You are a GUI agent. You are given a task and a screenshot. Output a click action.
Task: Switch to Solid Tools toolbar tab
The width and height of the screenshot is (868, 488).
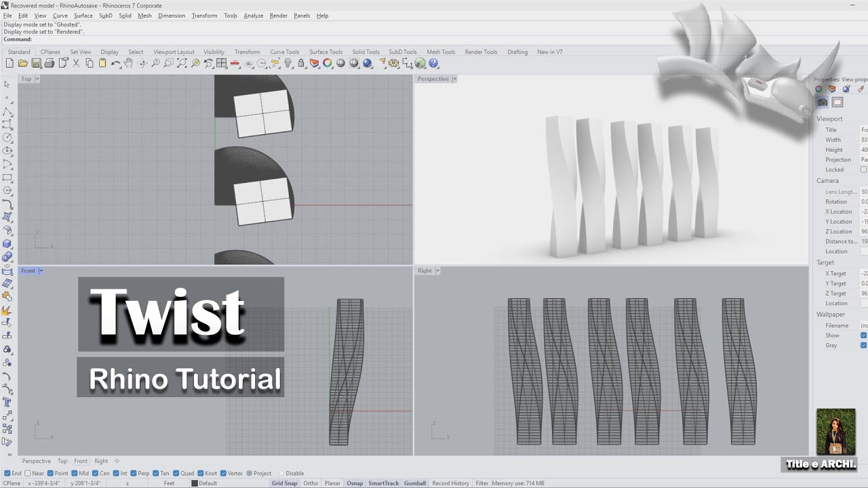[x=366, y=52]
